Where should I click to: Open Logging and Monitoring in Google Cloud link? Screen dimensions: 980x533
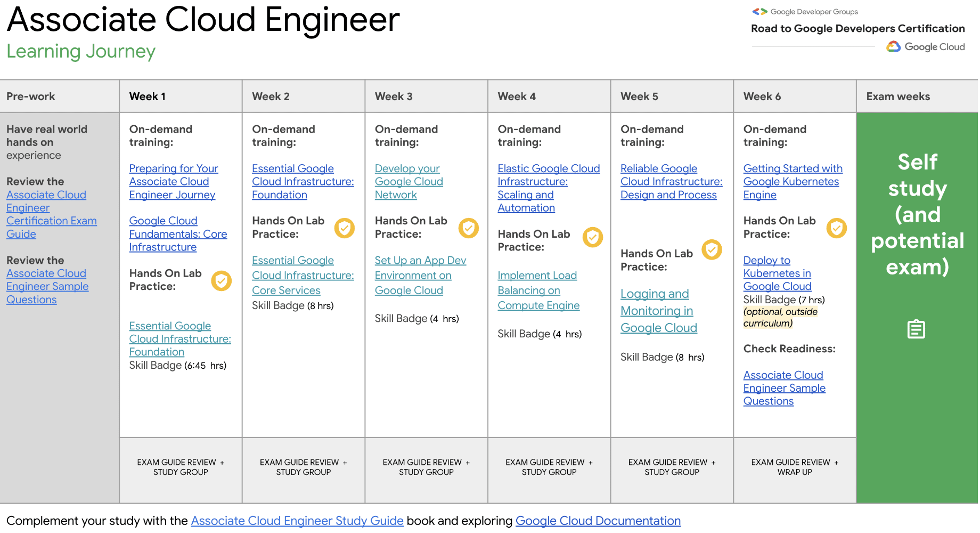pos(658,311)
